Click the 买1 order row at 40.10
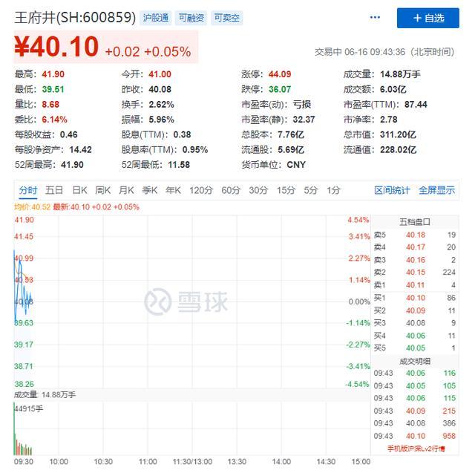Image resolution: width=475 pixels, height=476 pixels. pos(415,298)
